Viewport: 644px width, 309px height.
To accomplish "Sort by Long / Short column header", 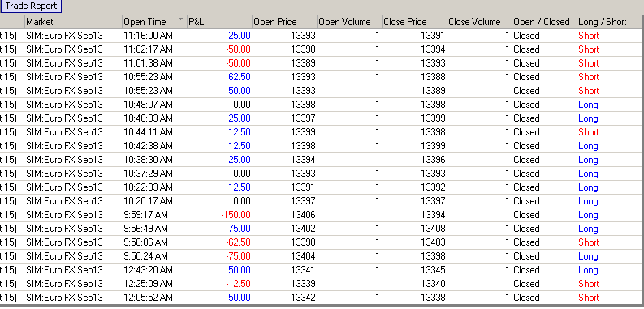I will [610, 22].
